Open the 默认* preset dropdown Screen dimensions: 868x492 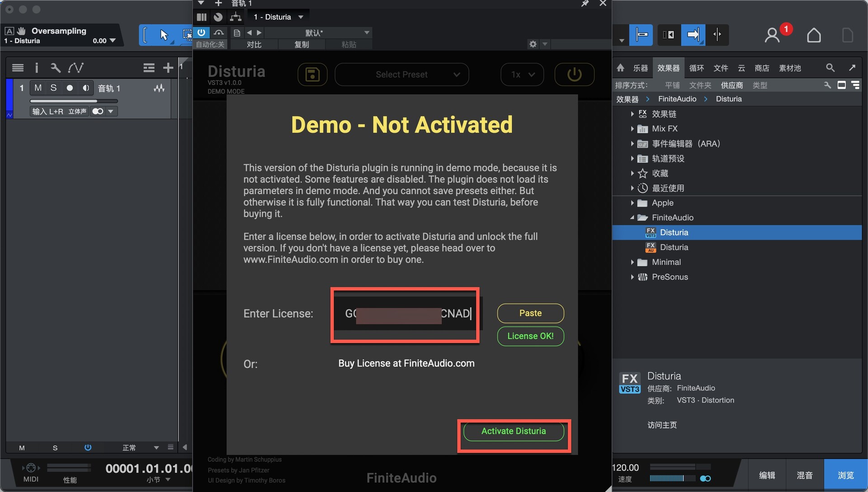click(x=318, y=33)
